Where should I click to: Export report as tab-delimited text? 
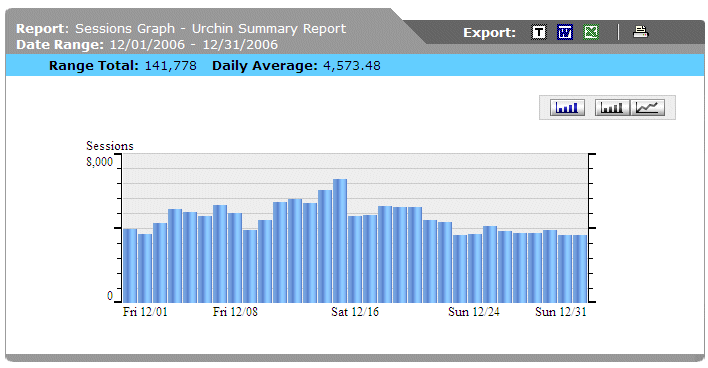[538, 32]
